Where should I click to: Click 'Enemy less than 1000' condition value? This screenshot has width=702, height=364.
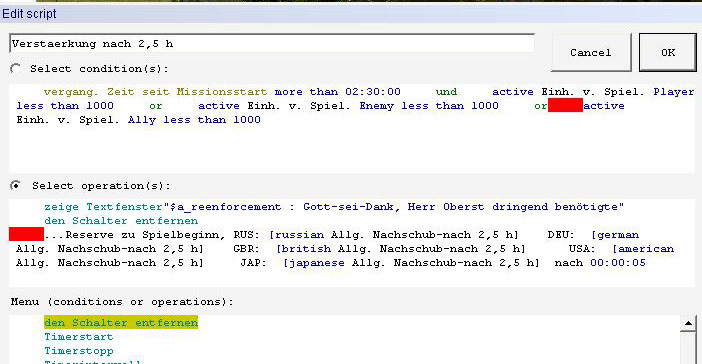(x=429, y=106)
